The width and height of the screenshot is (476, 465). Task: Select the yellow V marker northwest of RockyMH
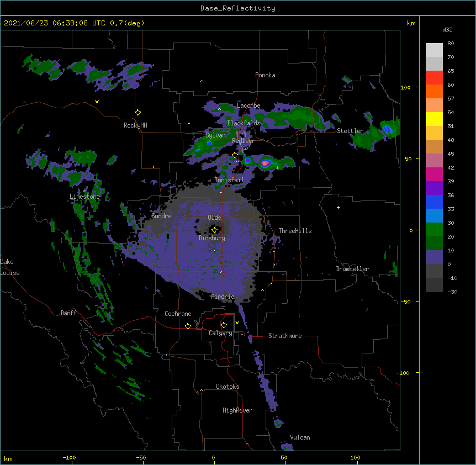(x=97, y=102)
